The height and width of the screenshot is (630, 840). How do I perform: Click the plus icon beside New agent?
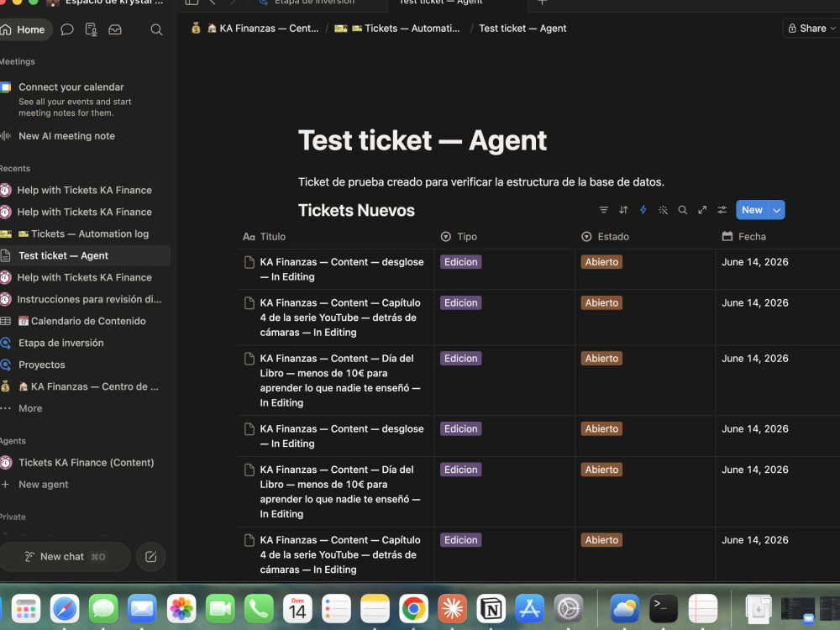click(5, 485)
